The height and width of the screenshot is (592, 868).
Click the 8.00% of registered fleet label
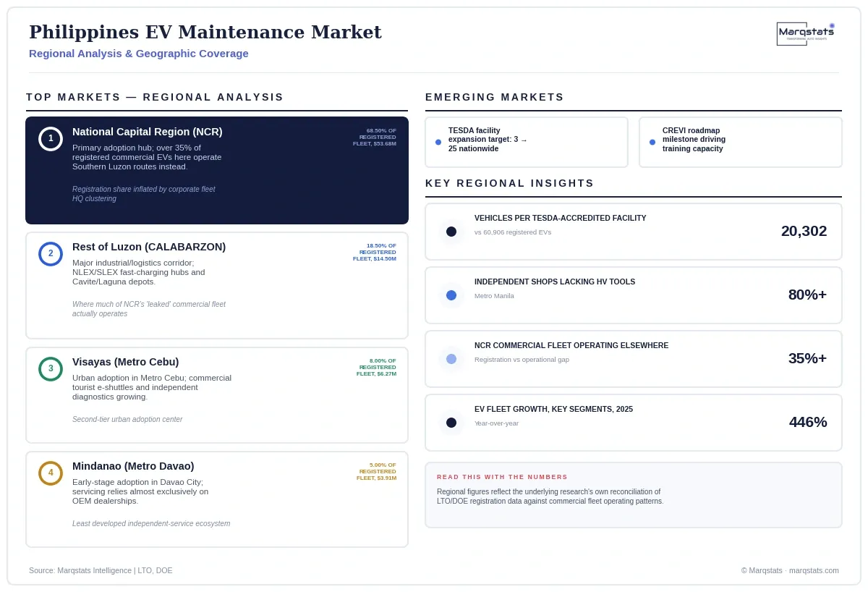pyautogui.click(x=376, y=367)
